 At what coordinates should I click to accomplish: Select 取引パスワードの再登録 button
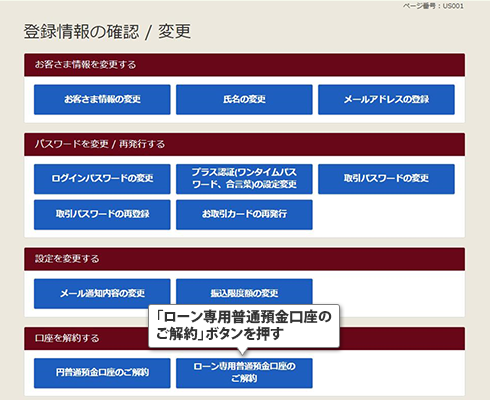102,214
